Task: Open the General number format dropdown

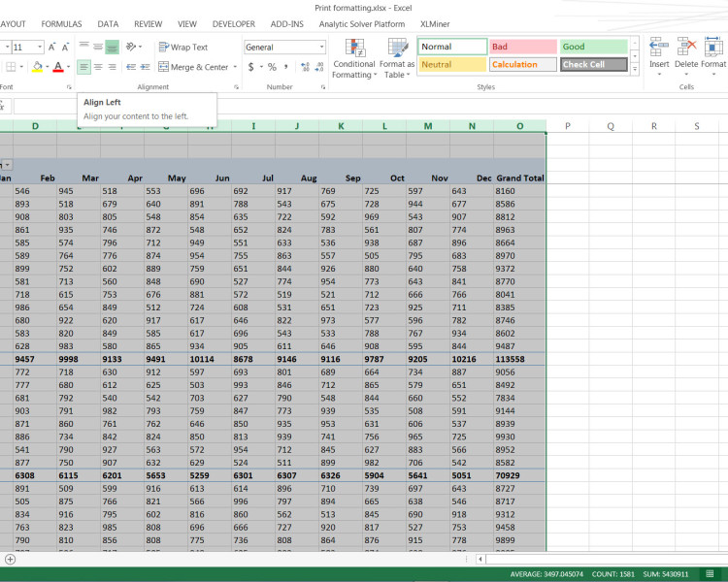Action: coord(322,47)
